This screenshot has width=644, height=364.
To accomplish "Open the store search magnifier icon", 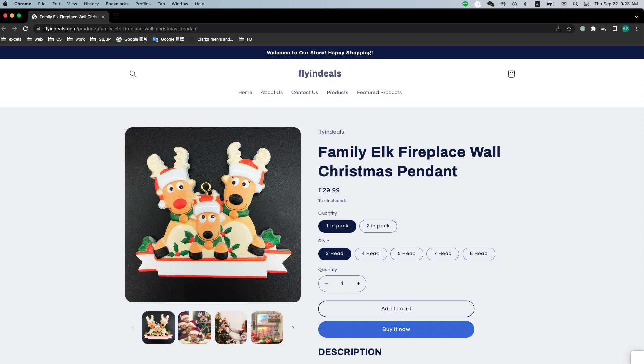I will 133,74.
